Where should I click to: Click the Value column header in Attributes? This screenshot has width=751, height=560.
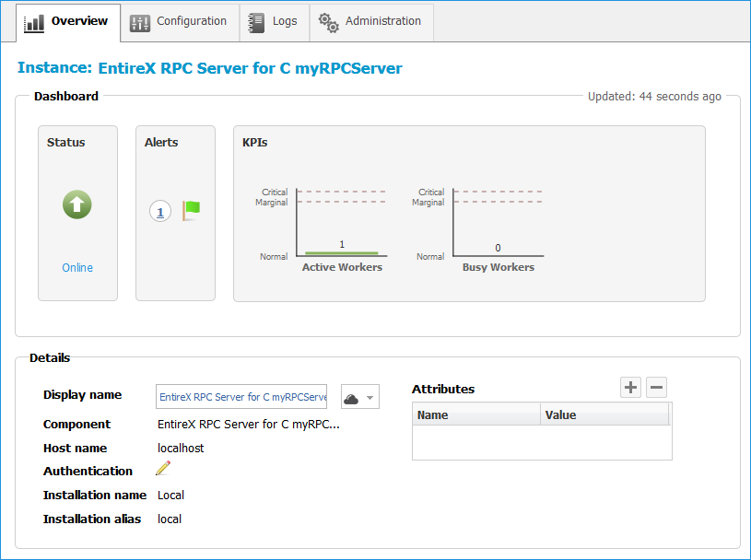[x=604, y=414]
